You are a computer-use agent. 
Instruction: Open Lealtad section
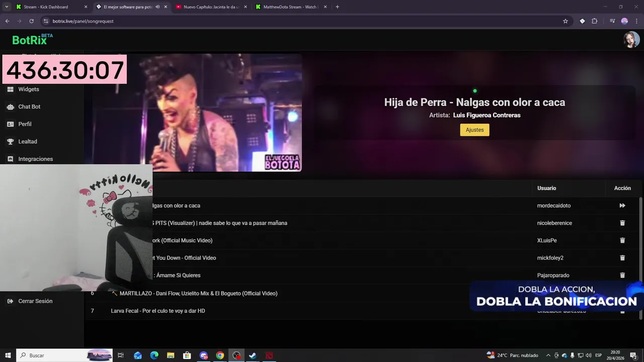tap(28, 141)
